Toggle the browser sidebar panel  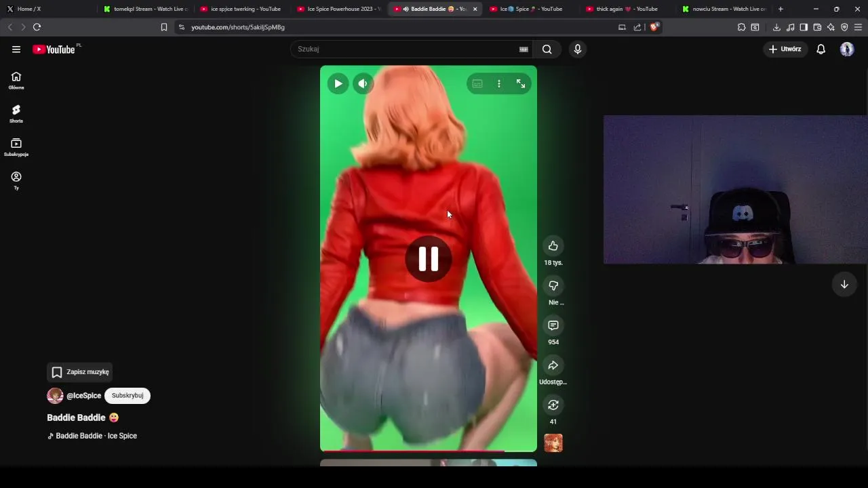[804, 27]
